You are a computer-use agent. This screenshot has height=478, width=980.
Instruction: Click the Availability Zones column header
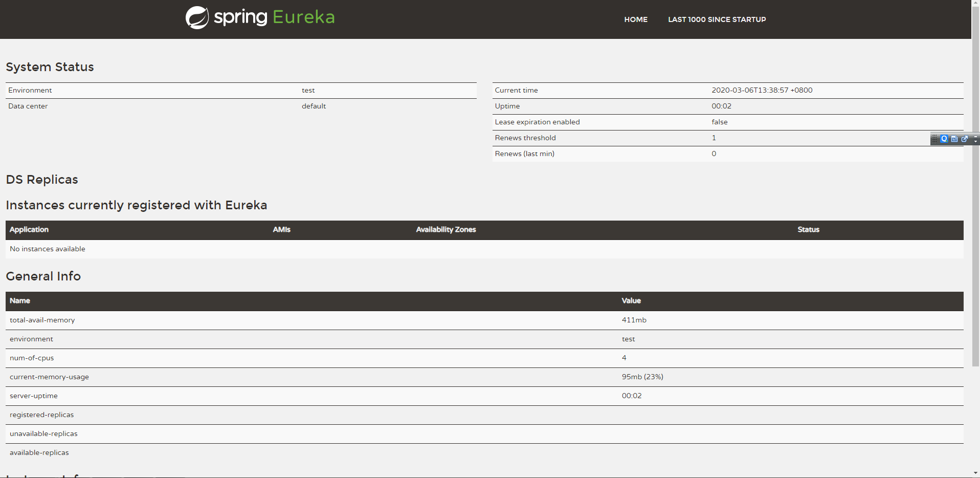[x=446, y=230]
